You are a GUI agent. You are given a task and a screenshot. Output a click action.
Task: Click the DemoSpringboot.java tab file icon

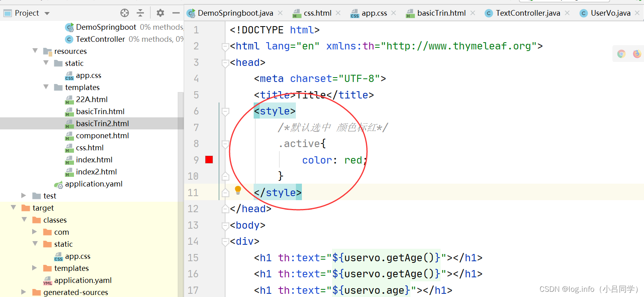tap(191, 13)
